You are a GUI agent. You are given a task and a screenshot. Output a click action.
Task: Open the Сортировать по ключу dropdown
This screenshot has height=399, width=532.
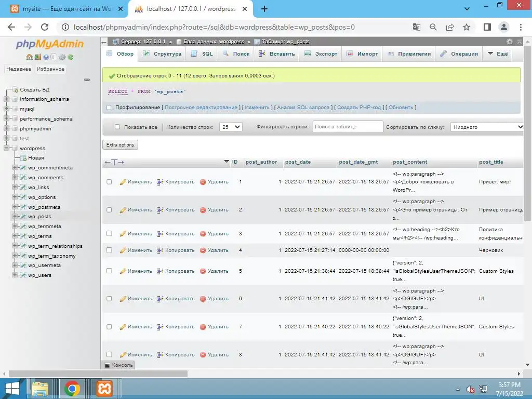486,127
